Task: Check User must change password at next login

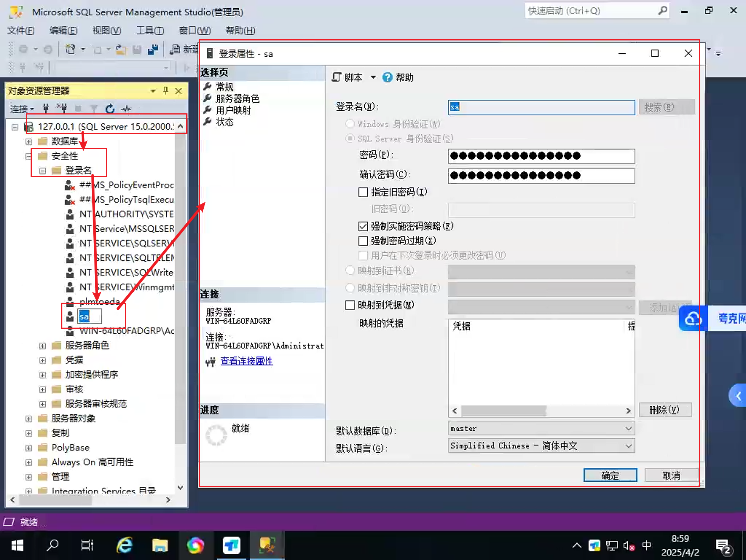Action: click(363, 255)
